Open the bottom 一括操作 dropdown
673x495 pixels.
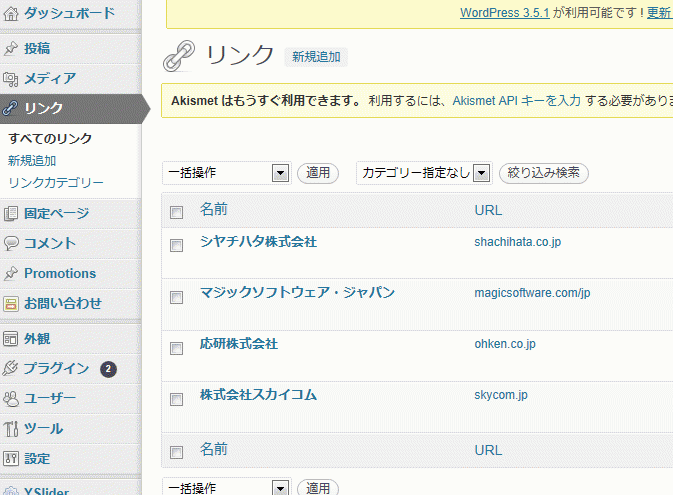click(226, 487)
